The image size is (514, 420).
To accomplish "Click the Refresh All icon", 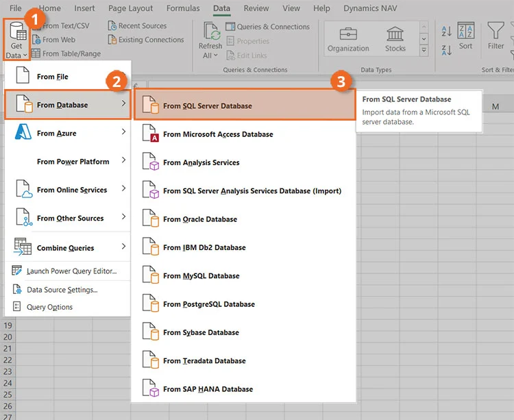I will [x=212, y=31].
